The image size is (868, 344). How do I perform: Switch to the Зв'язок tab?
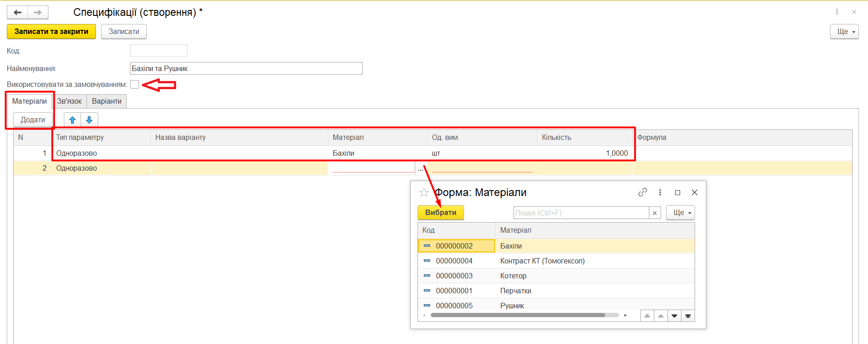(x=69, y=101)
